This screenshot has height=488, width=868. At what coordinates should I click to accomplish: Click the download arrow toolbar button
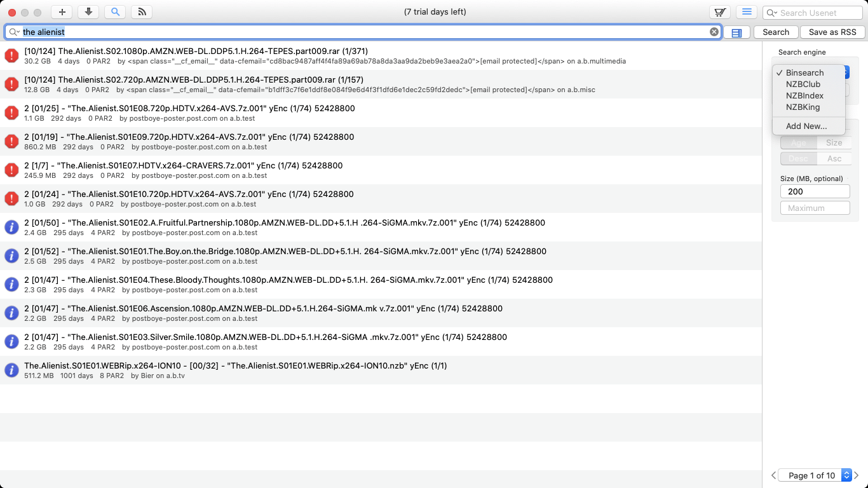[88, 12]
